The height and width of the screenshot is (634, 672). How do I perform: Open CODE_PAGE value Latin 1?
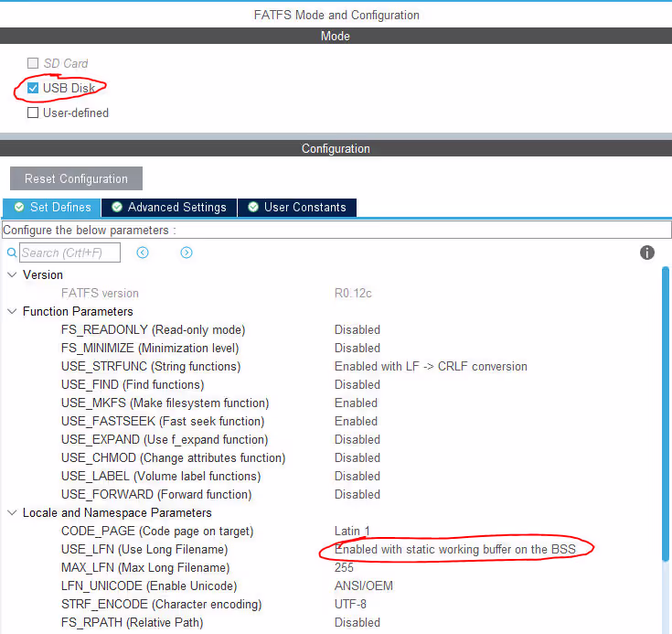coord(352,531)
